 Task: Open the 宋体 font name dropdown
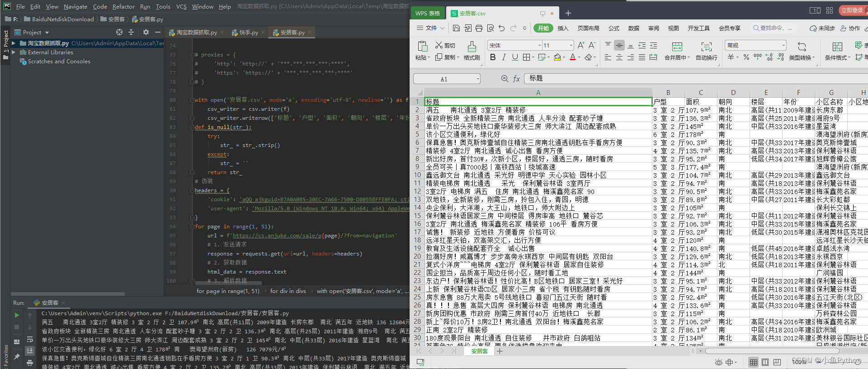click(539, 45)
